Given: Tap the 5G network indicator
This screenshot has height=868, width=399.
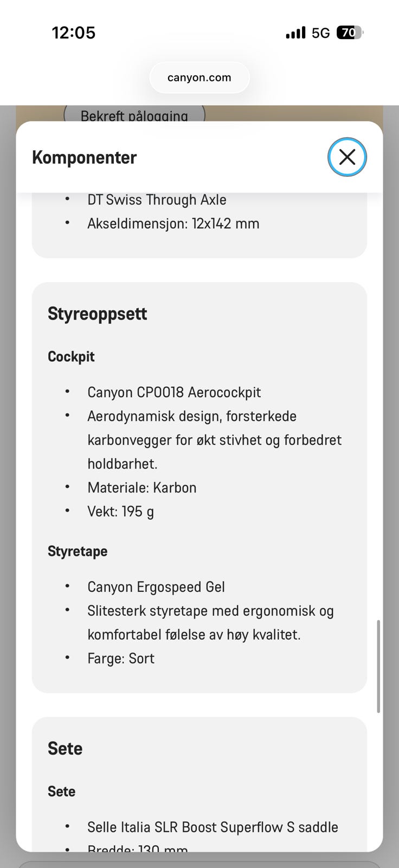Looking at the screenshot, I should [320, 33].
